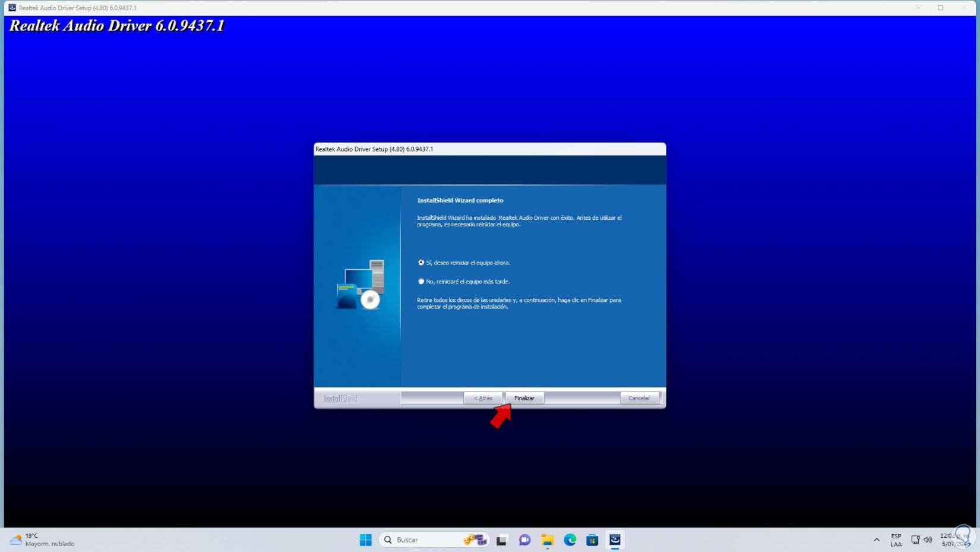Open the Chat app in taskbar
The width and height of the screenshot is (980, 552).
524,540
